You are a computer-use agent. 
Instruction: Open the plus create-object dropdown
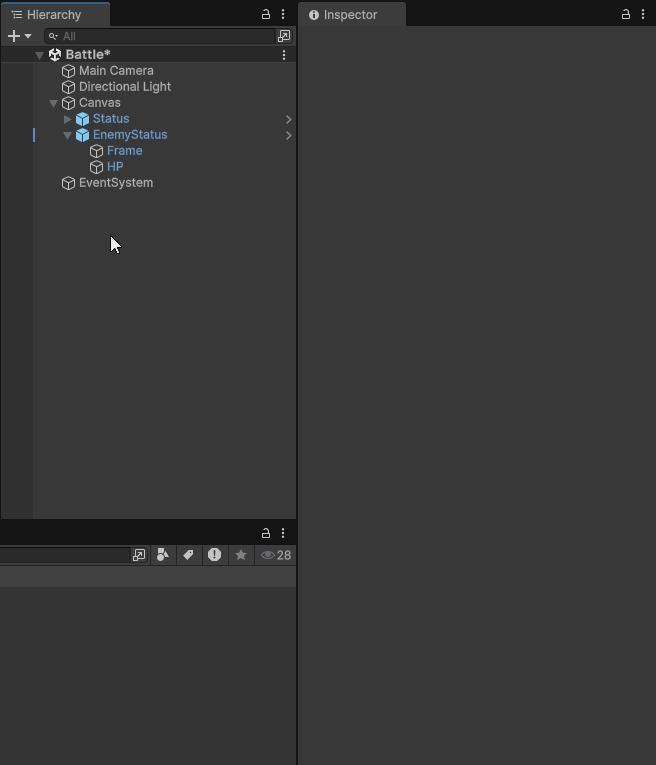click(19, 36)
